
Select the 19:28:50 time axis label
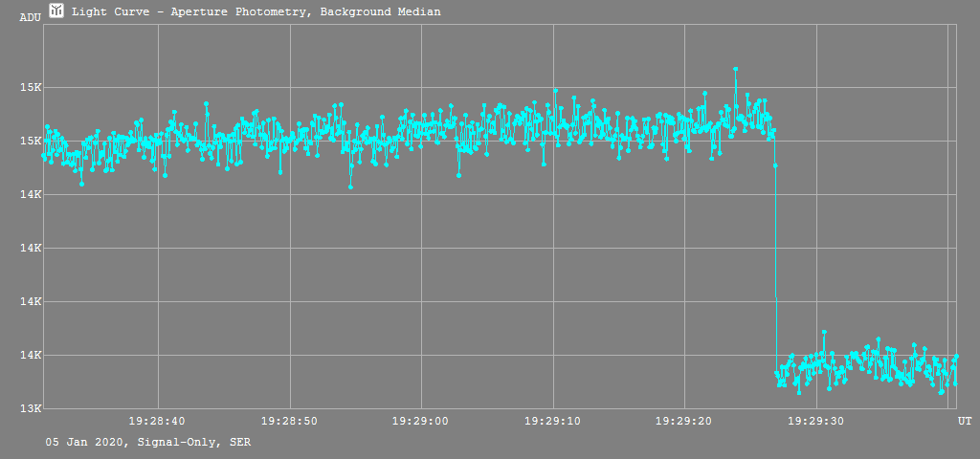pyautogui.click(x=289, y=421)
